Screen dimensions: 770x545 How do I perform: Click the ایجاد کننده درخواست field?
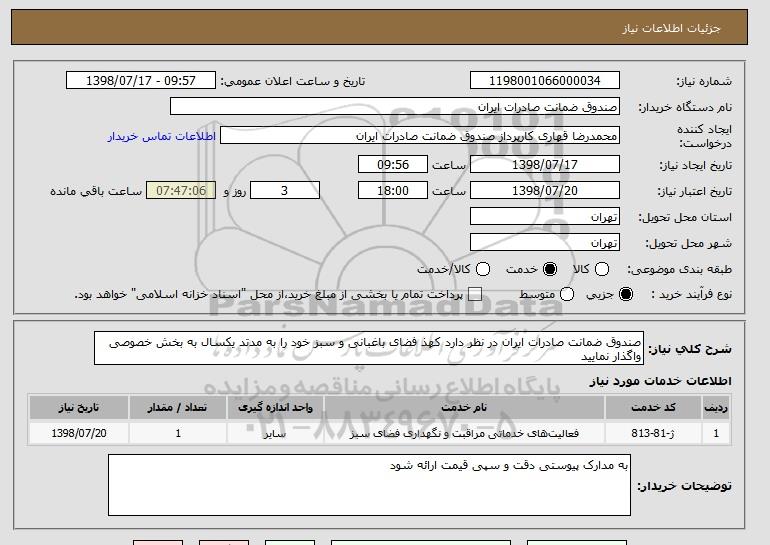click(x=420, y=136)
